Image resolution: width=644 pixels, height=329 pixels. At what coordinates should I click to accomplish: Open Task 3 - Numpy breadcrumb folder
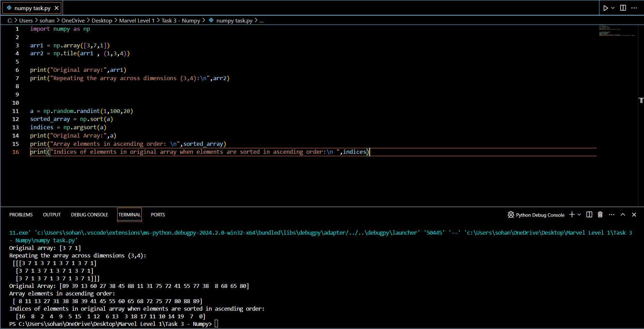pyautogui.click(x=181, y=20)
